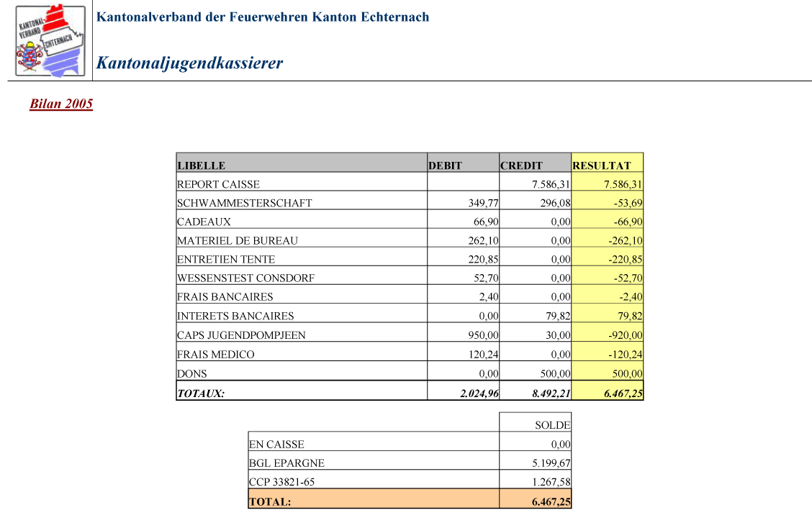Click the 'DONS' row label
This screenshot has width=812, height=523.
point(191,373)
